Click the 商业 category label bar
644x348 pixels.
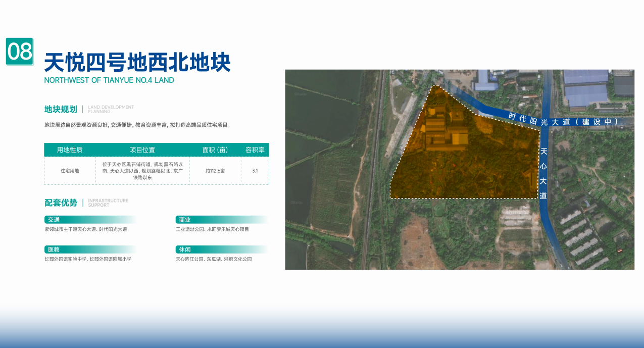(222, 220)
